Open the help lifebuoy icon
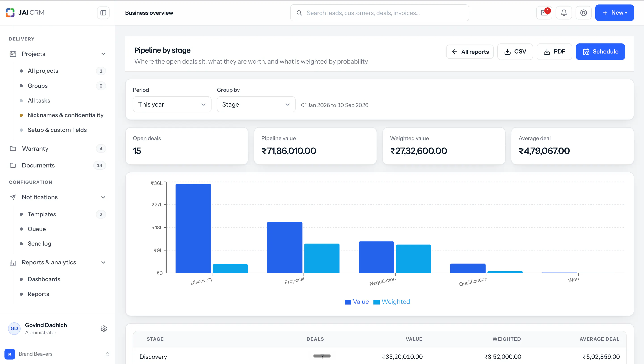This screenshot has width=644, height=364. [583, 13]
